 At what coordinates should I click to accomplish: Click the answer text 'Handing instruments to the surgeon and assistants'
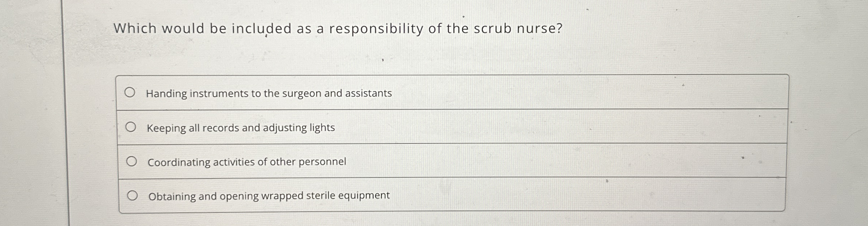pyautogui.click(x=269, y=94)
